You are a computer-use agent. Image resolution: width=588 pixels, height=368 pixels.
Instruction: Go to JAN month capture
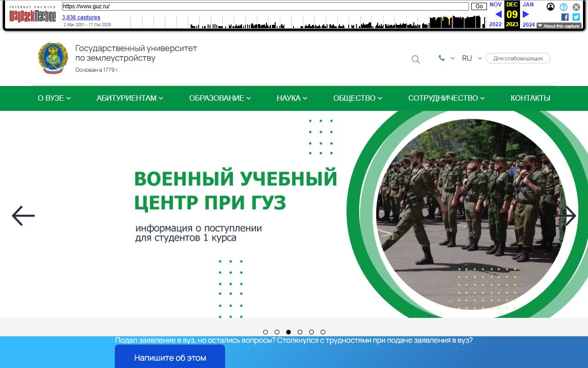point(528,5)
